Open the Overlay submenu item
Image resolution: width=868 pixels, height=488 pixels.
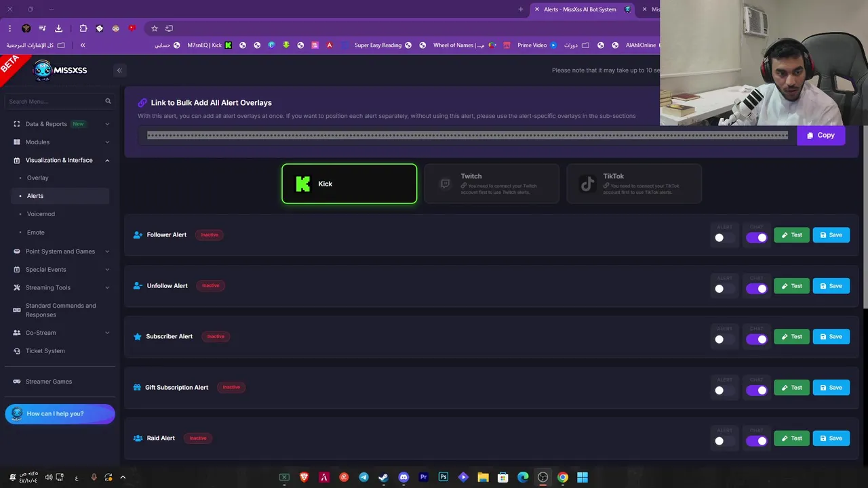(60, 178)
